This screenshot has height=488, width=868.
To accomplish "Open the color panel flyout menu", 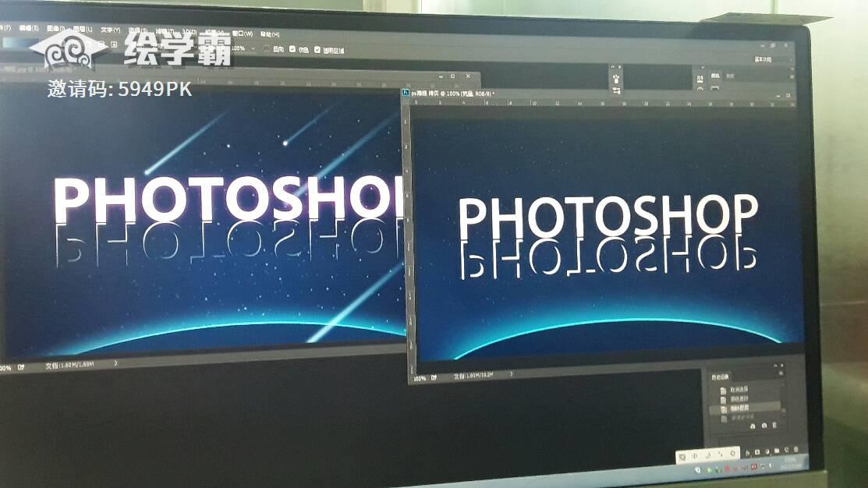I will click(792, 77).
